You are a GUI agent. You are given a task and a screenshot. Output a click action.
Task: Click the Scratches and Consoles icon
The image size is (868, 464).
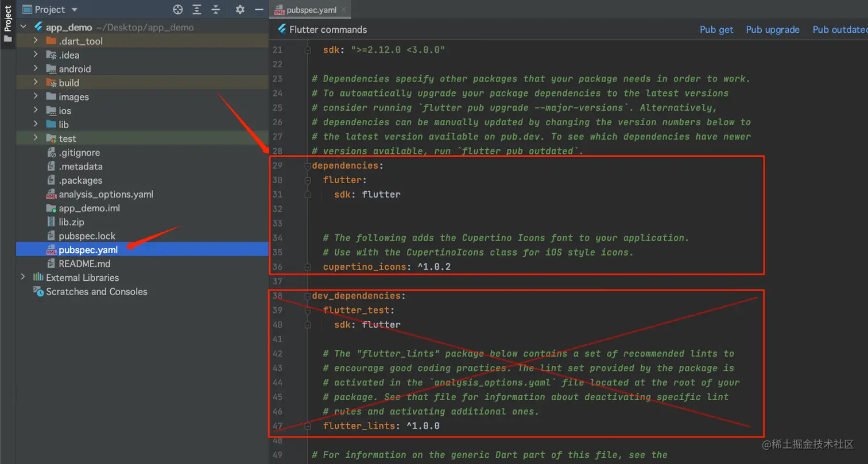click(x=38, y=292)
